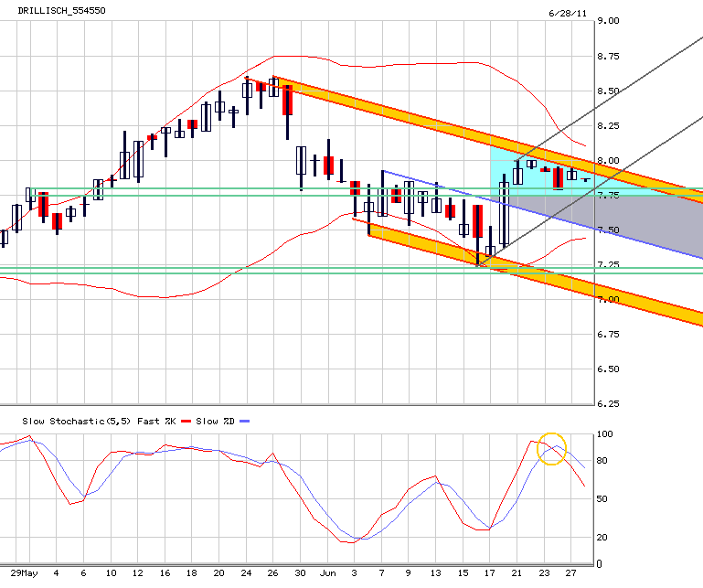Click the 8.75 price axis label
703x588 pixels.
click(x=608, y=56)
